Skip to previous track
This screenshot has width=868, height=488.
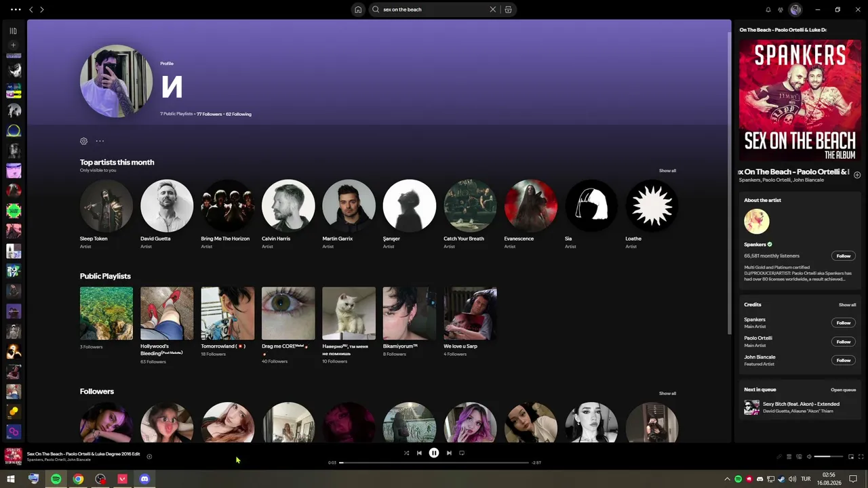click(419, 453)
